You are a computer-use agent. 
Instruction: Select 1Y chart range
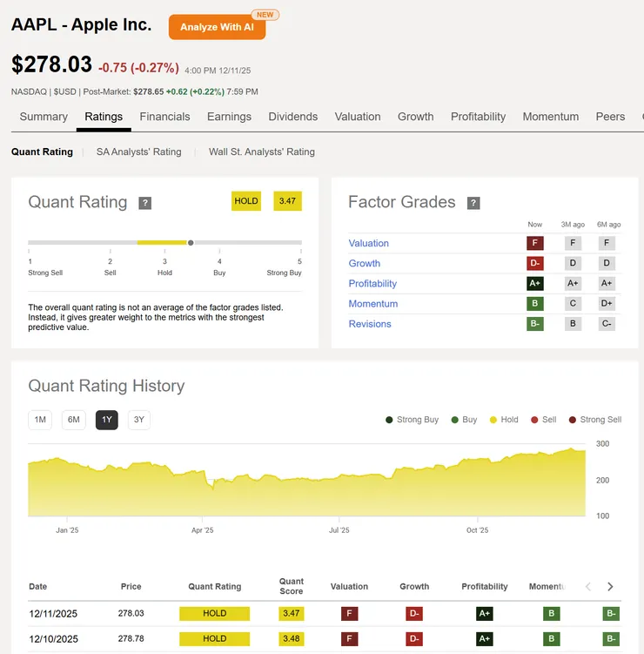click(107, 420)
